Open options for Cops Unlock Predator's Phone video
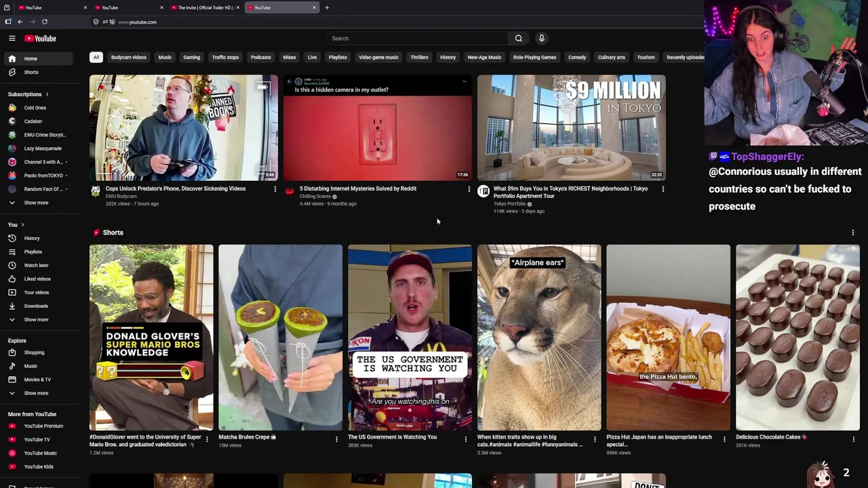868x488 pixels. click(275, 189)
